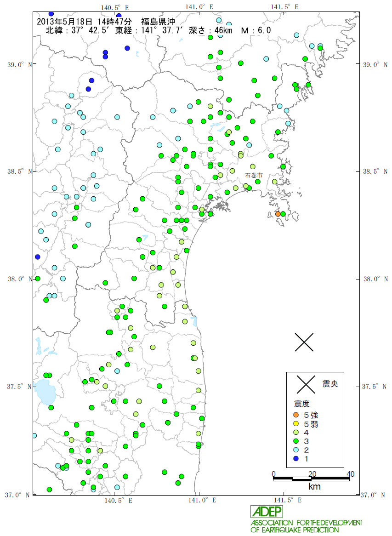This screenshot has width=392, height=536.
Task: Click the 20 label on the scale bar
Action: [x=312, y=474]
